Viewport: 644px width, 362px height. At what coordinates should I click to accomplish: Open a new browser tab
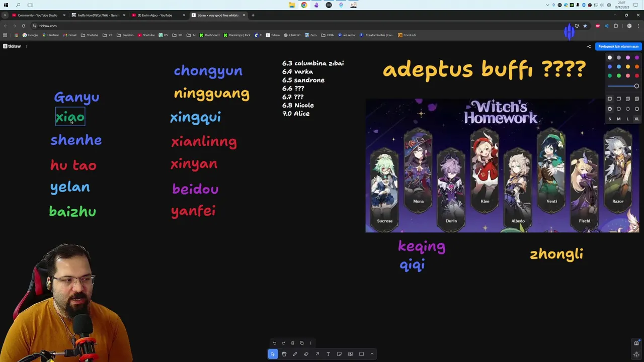pos(253,15)
